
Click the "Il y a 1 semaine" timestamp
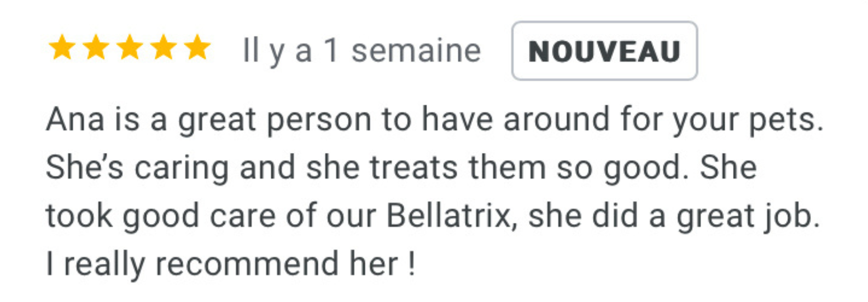coord(362,52)
